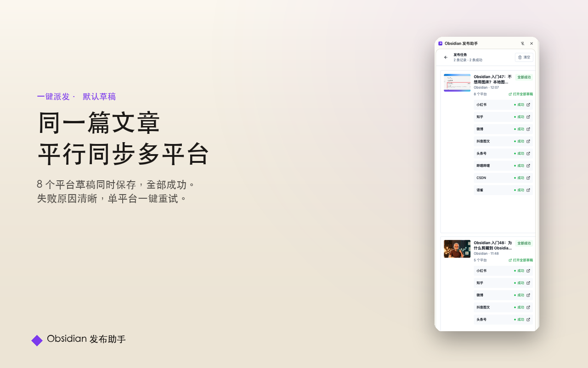Select the 语雀 platform label

click(x=480, y=190)
